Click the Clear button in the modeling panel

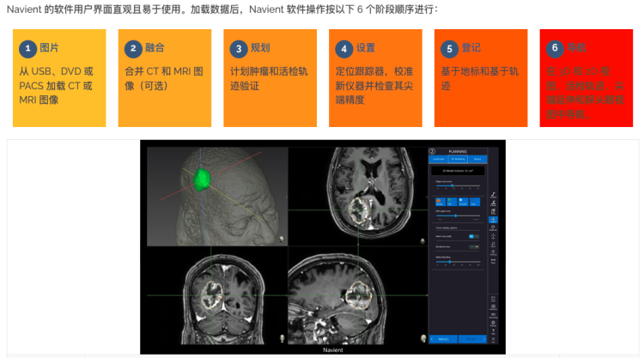pos(474,202)
